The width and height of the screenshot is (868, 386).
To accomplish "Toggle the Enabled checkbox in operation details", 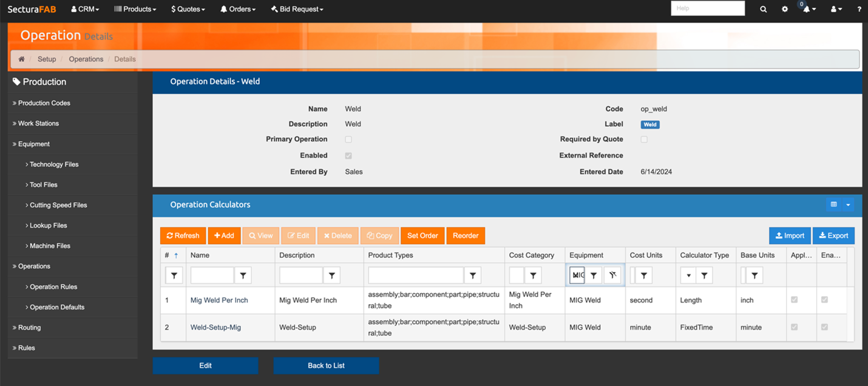I will pyautogui.click(x=348, y=156).
